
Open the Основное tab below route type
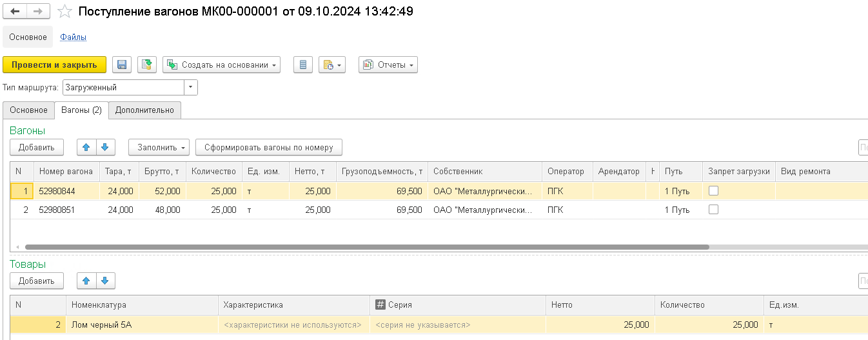point(28,110)
